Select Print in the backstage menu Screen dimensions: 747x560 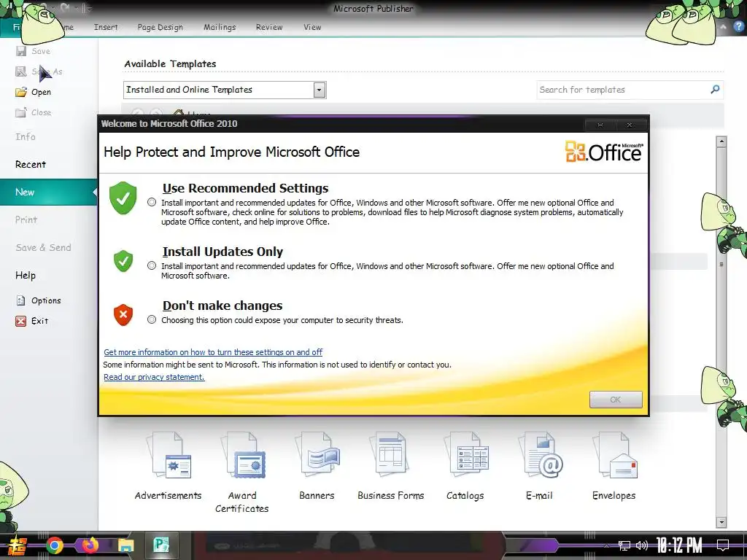26,219
